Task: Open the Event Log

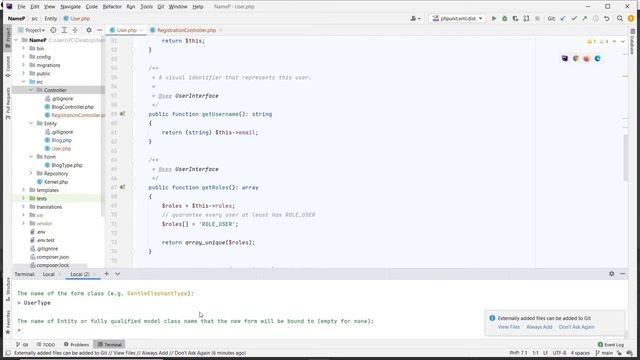Action: coord(611,344)
